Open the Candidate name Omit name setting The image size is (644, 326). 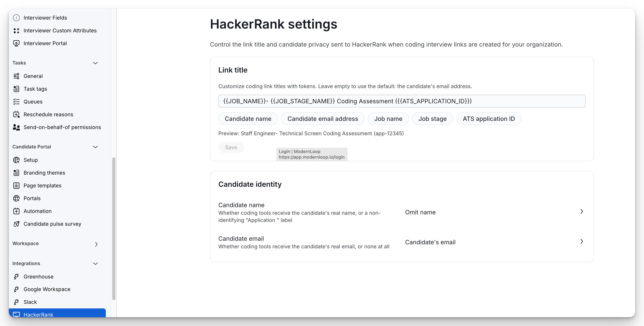coord(494,212)
